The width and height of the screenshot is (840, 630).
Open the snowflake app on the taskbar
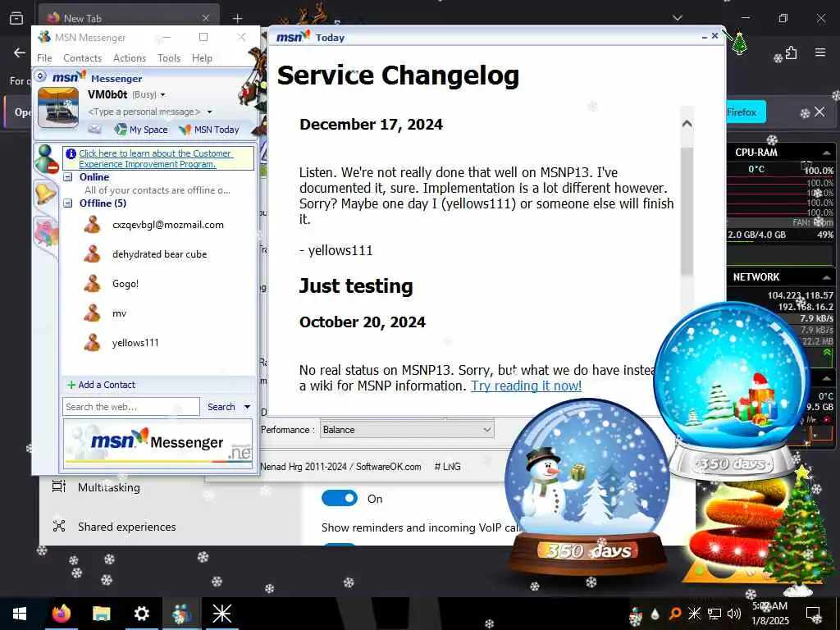tap(221, 614)
